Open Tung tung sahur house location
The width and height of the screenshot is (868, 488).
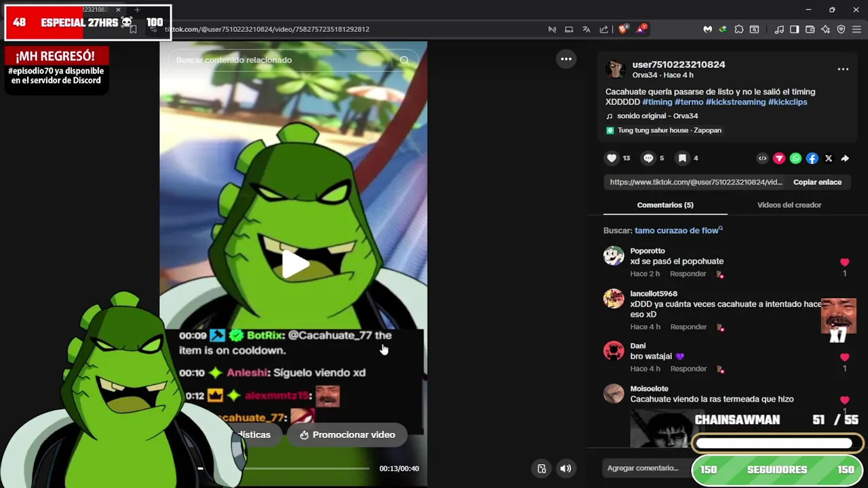[x=664, y=130]
